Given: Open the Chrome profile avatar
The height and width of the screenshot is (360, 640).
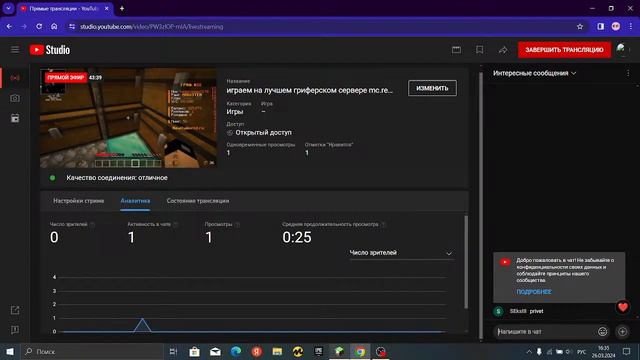Looking at the screenshot, I should pos(616,27).
